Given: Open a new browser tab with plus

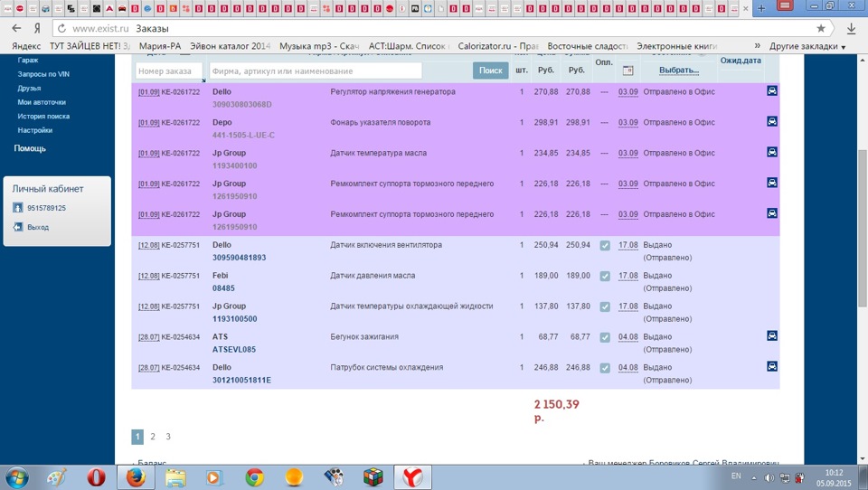Looking at the screenshot, I should click(761, 8).
